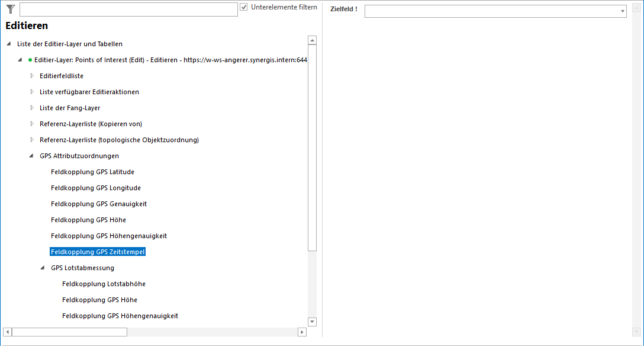Collapse Liste der Editier-Layer und Tabellen
Image resolution: width=644 pixels, height=346 pixels.
click(x=9, y=44)
